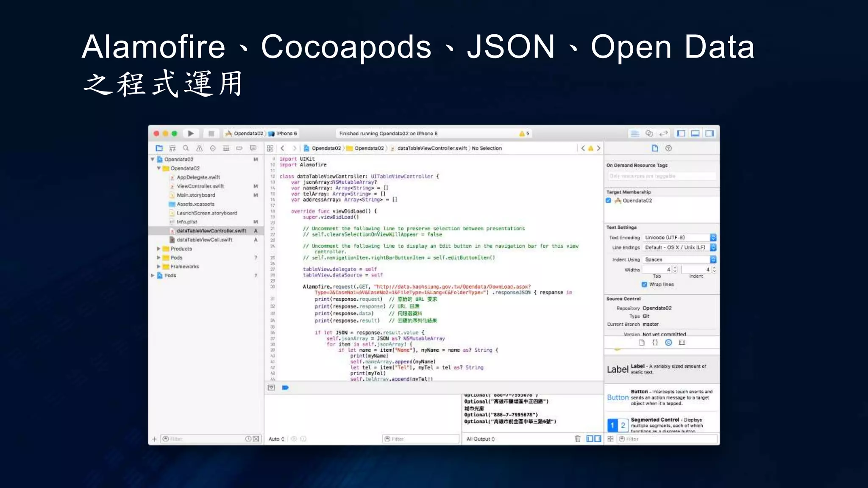Open the Debug navigator icon

tap(226, 148)
